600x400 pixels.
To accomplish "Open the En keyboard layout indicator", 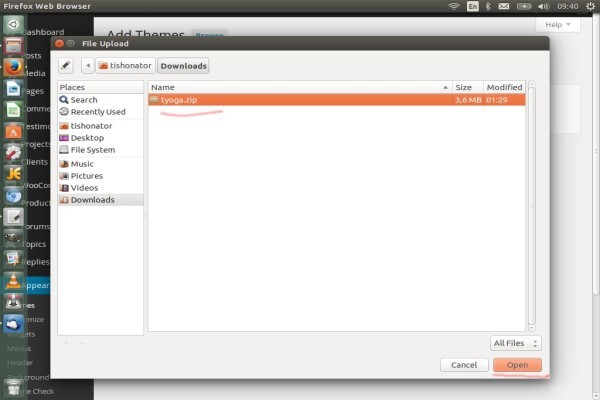I will point(473,6).
